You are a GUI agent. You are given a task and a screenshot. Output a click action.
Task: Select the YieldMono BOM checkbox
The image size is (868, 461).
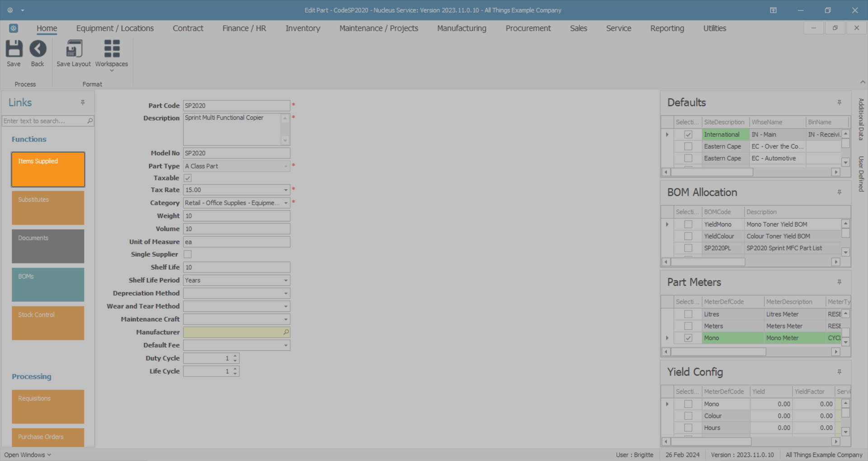pyautogui.click(x=688, y=224)
